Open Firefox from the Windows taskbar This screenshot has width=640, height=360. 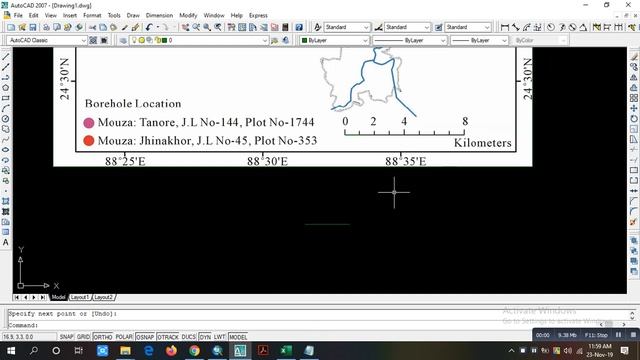point(171,350)
